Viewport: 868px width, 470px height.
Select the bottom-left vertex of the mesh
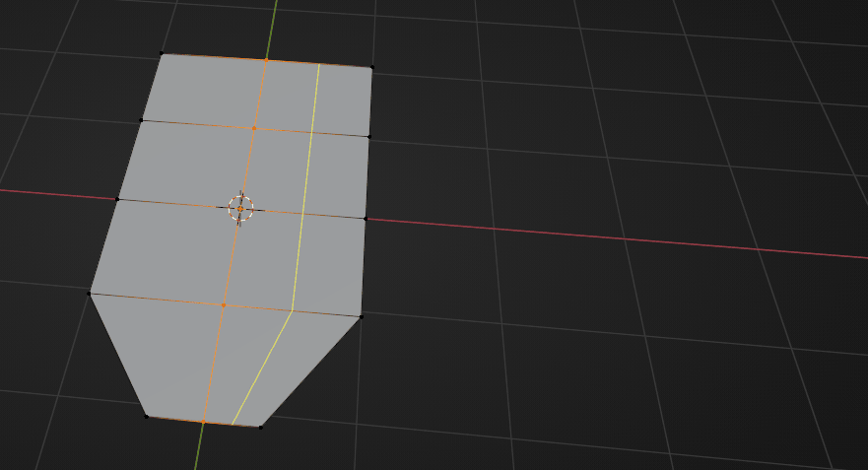[x=147, y=416]
